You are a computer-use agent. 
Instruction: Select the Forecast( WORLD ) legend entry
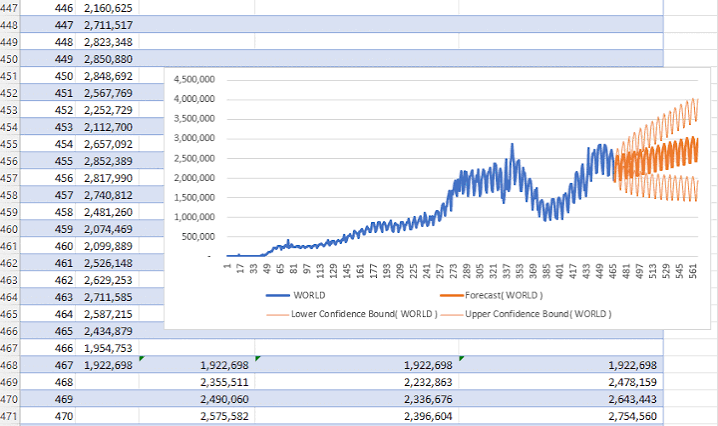[491, 295]
